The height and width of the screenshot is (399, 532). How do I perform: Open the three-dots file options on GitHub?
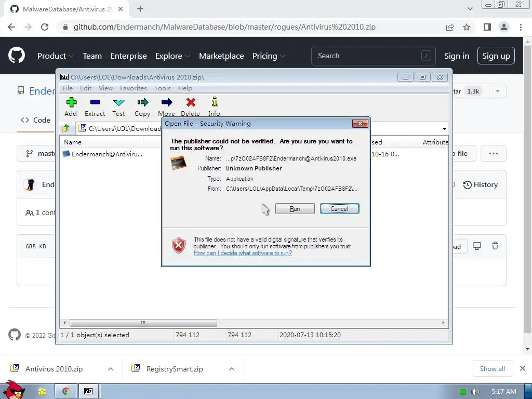coord(494,153)
